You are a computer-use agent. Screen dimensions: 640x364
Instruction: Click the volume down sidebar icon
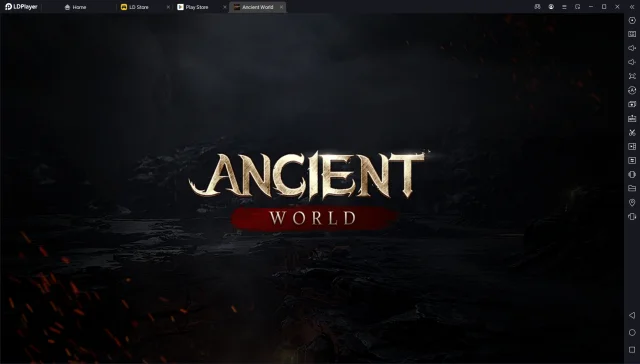[x=632, y=62]
